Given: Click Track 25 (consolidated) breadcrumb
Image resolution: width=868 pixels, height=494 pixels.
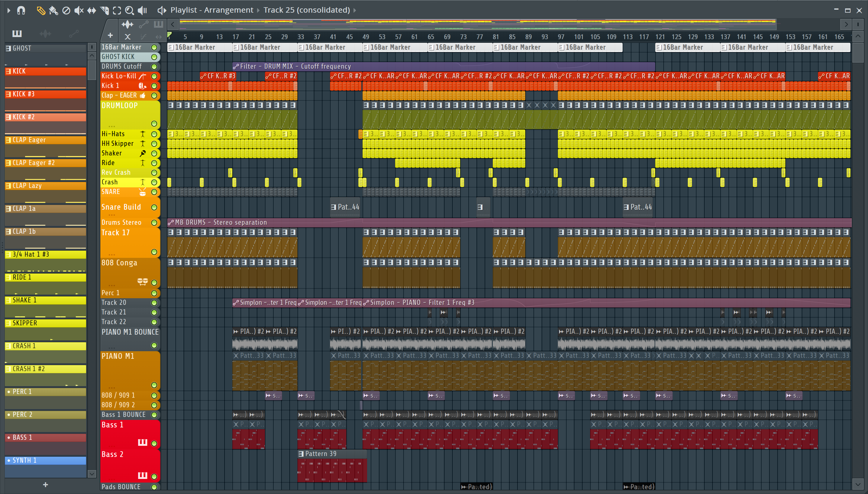Looking at the screenshot, I should [x=307, y=10].
